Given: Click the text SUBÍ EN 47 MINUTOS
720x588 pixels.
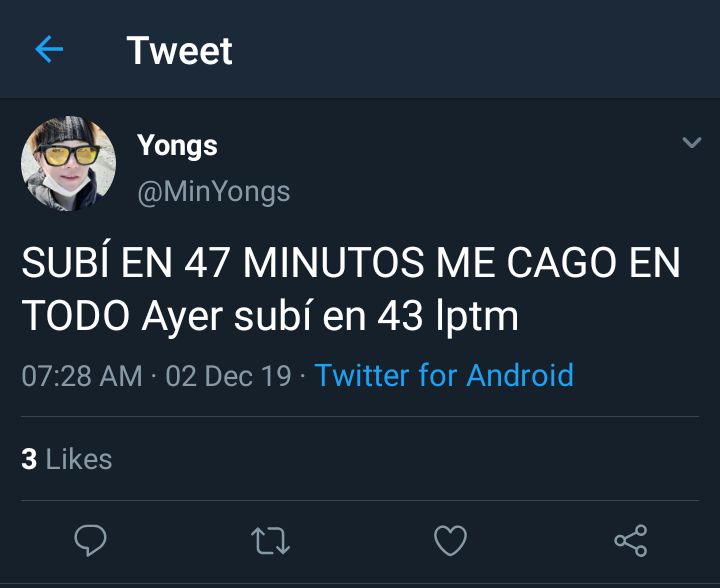Looking at the screenshot, I should pos(223,262).
